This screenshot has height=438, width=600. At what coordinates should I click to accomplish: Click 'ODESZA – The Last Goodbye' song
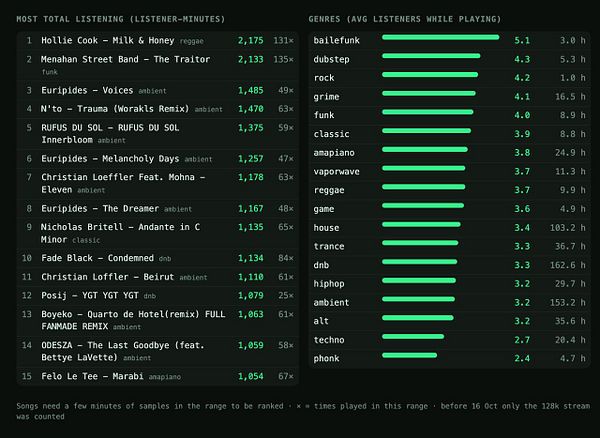(x=123, y=351)
